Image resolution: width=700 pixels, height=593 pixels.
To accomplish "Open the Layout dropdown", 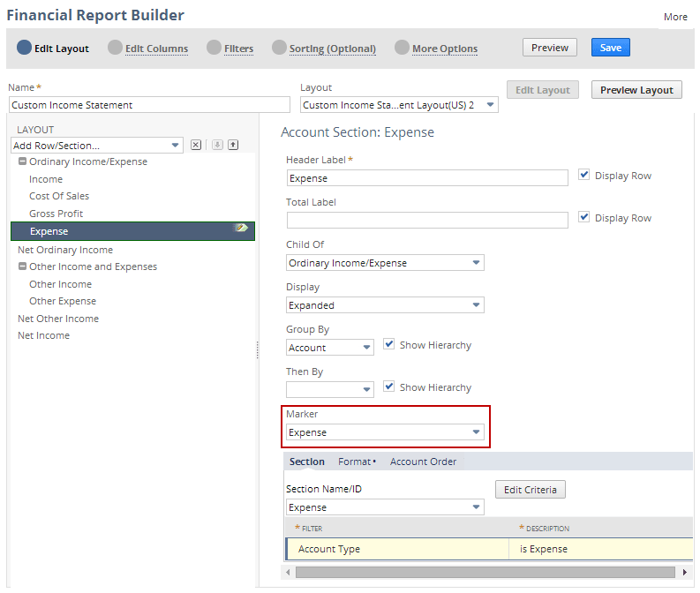I will click(x=399, y=105).
